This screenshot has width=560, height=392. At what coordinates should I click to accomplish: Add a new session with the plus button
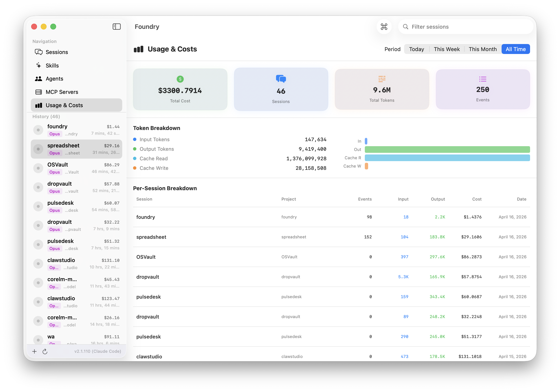[x=34, y=351]
